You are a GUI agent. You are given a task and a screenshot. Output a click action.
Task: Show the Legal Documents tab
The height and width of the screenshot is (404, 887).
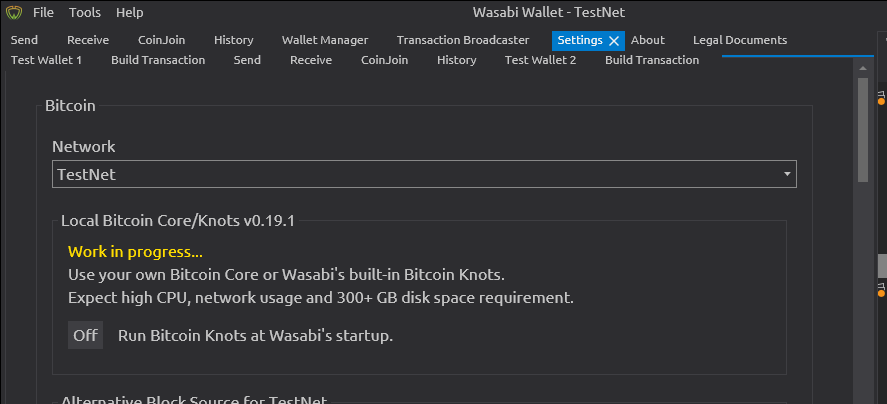pos(740,40)
